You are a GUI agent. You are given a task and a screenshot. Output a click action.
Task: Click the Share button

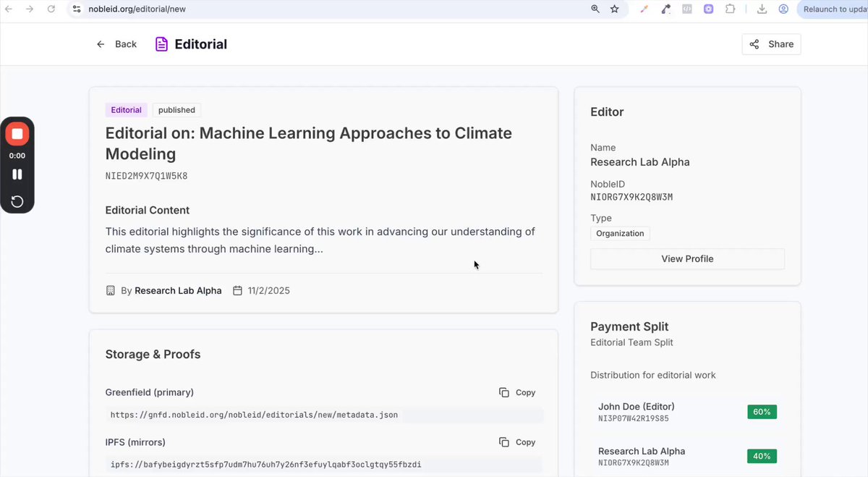(771, 44)
